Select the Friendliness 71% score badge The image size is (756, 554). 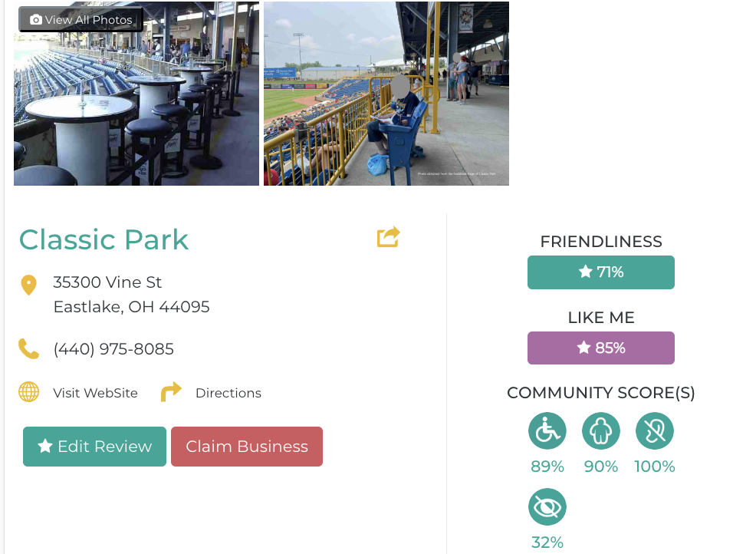click(x=601, y=272)
